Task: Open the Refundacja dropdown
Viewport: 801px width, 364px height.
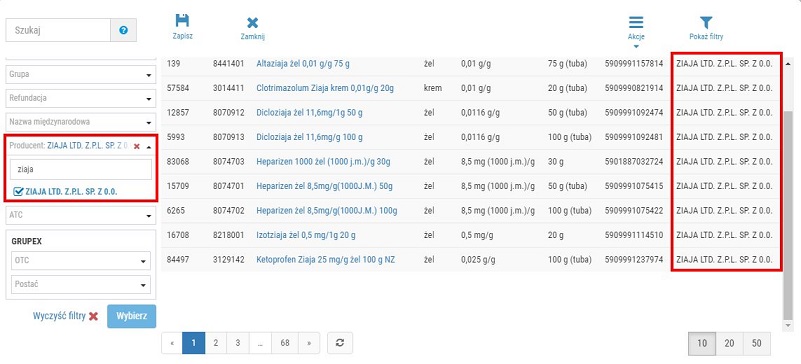Action: point(81,99)
